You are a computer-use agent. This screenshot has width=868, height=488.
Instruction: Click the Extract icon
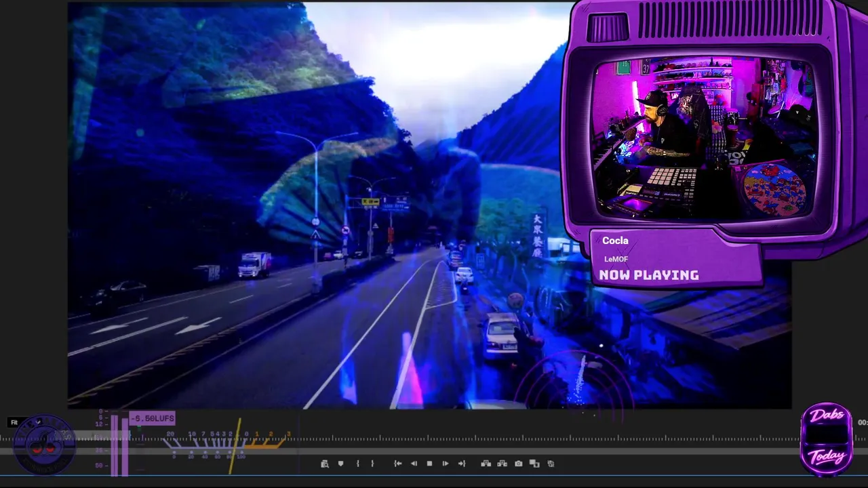[502, 464]
